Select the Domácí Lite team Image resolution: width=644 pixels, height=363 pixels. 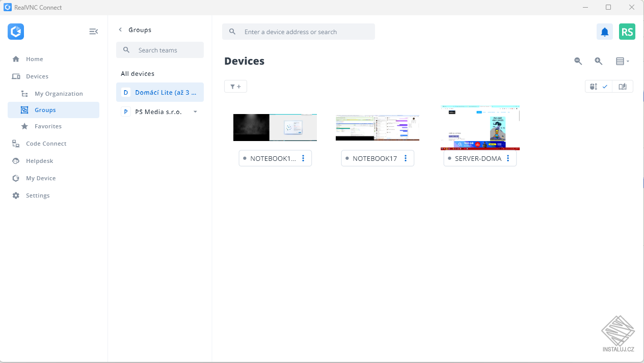coord(160,92)
